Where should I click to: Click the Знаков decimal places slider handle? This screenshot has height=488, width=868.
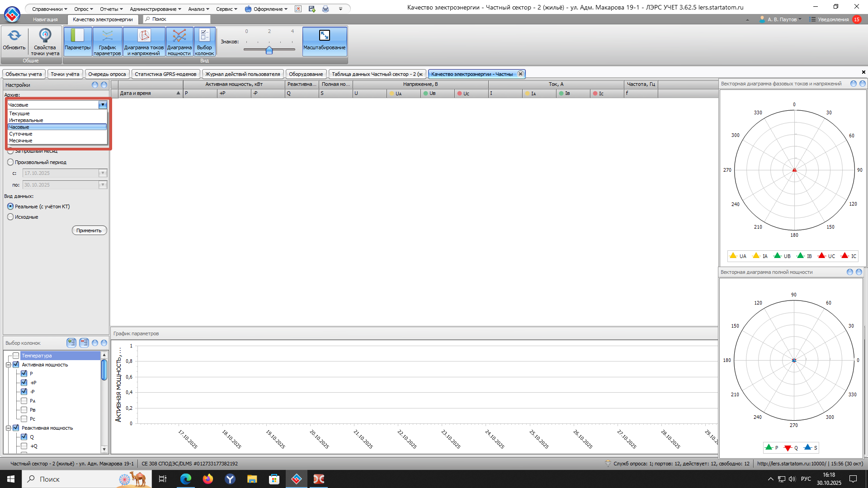(x=269, y=50)
